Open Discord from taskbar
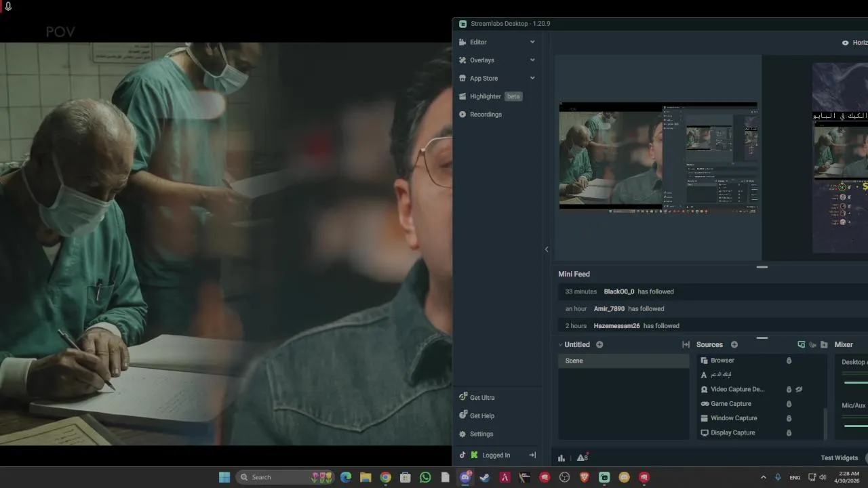The image size is (868, 488). pos(465,477)
